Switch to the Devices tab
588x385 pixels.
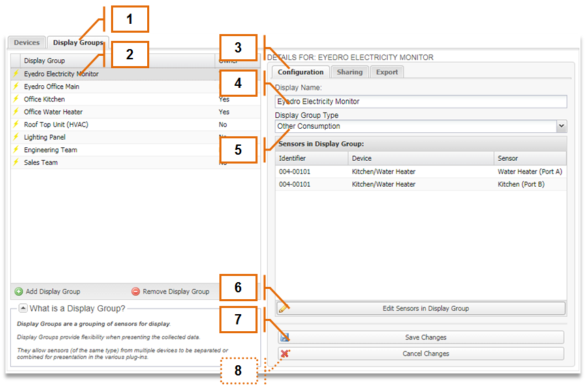(27, 42)
